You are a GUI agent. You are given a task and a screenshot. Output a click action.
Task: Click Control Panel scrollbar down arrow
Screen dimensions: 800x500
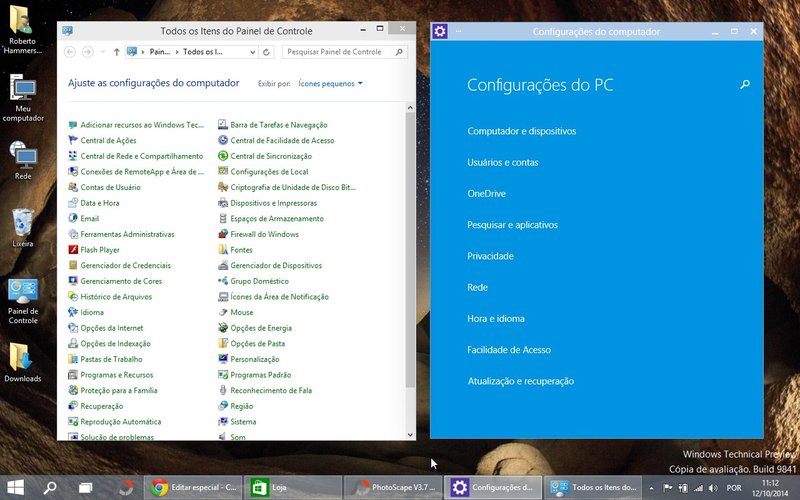click(410, 435)
